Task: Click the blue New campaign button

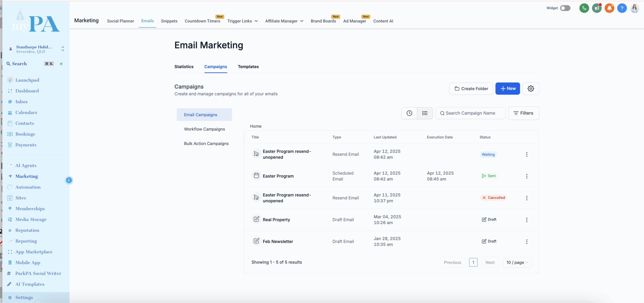Action: coord(508,88)
